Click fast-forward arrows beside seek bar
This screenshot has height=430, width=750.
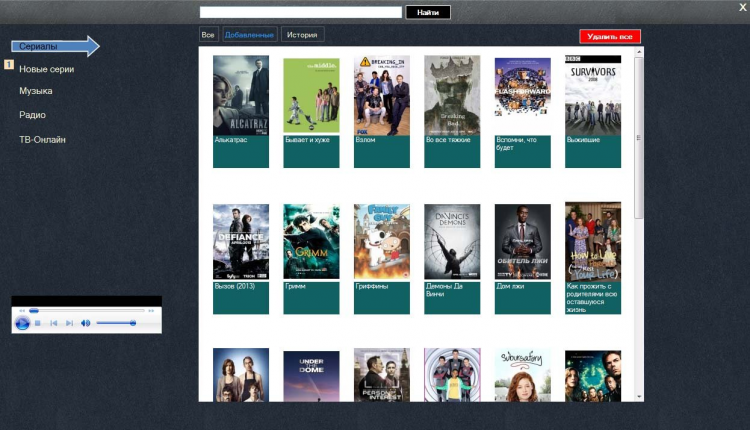(151, 311)
